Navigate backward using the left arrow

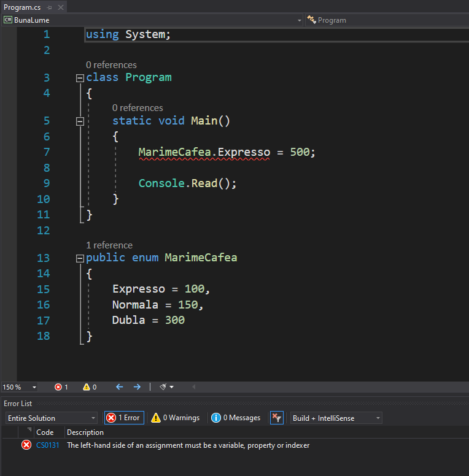click(x=120, y=387)
